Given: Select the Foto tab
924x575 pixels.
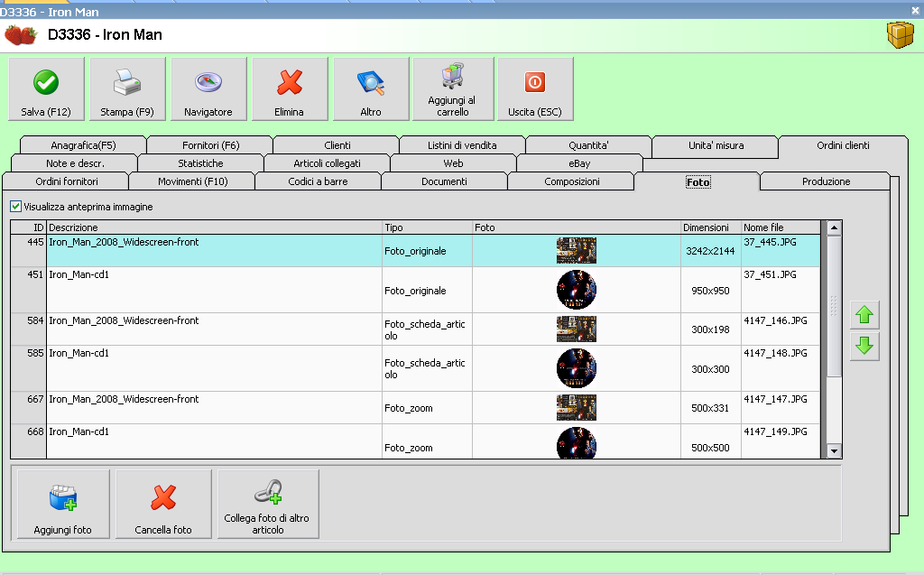Looking at the screenshot, I should 698,182.
